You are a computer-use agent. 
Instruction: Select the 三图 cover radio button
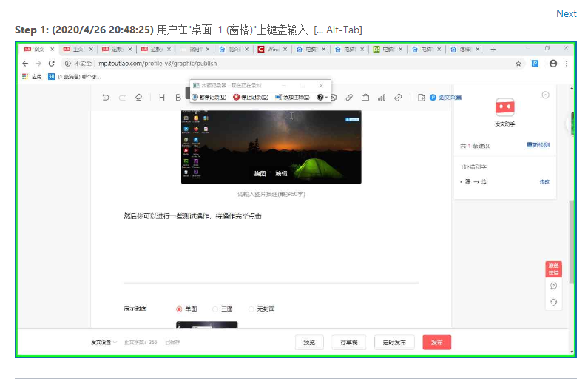[215, 309]
